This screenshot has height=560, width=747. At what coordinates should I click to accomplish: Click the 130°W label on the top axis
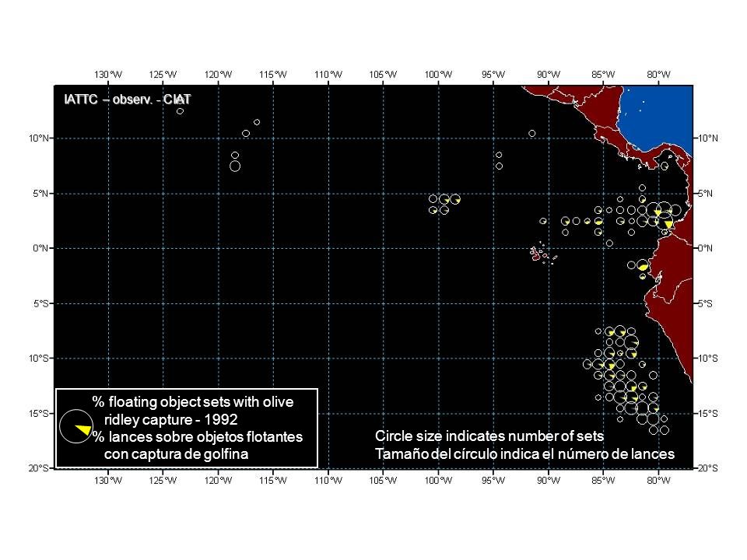pyautogui.click(x=108, y=75)
